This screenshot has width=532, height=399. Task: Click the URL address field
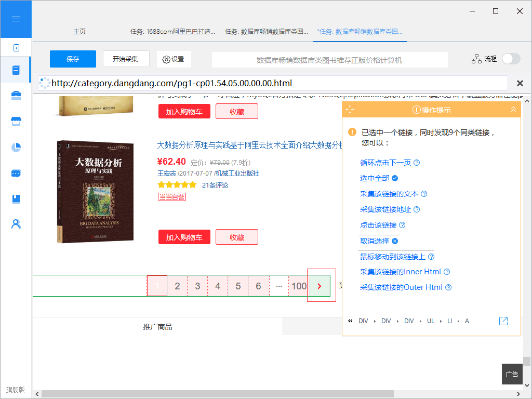(x=273, y=83)
